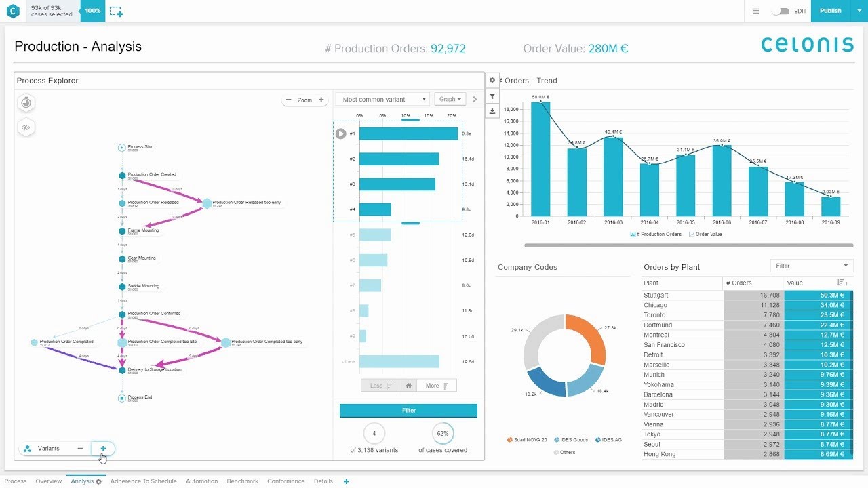Click the add selection rectangle icon
Screen dimensions: 868x488
(x=116, y=12)
